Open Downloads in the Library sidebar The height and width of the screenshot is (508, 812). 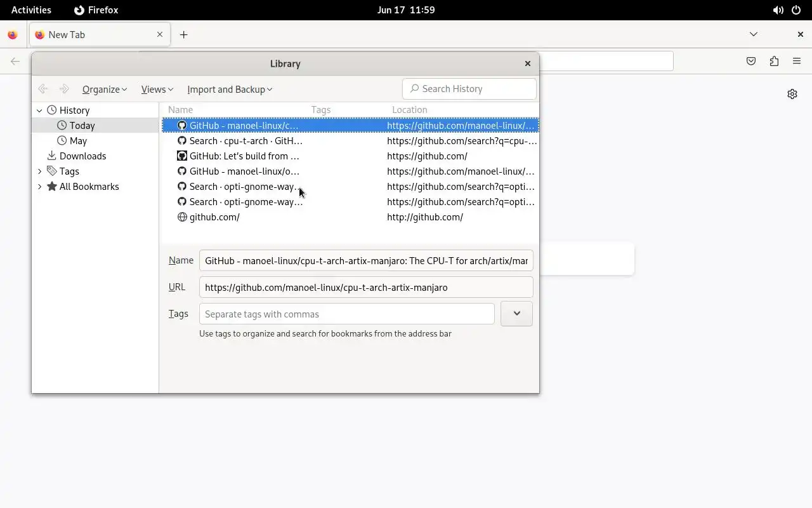(x=95, y=156)
